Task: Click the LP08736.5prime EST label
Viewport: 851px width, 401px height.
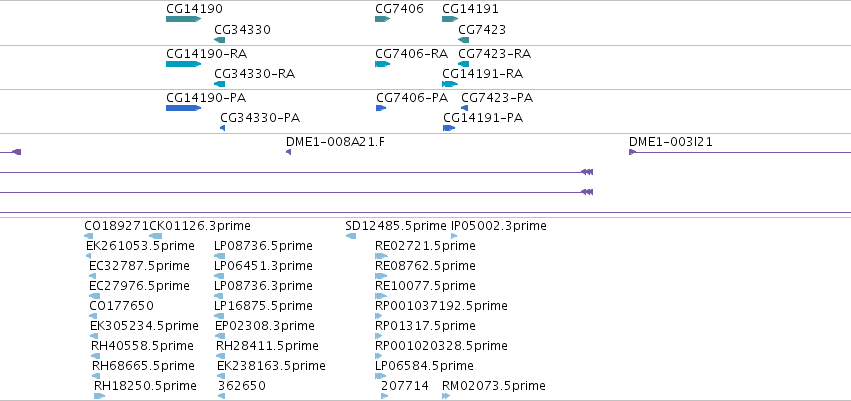Action: click(263, 246)
